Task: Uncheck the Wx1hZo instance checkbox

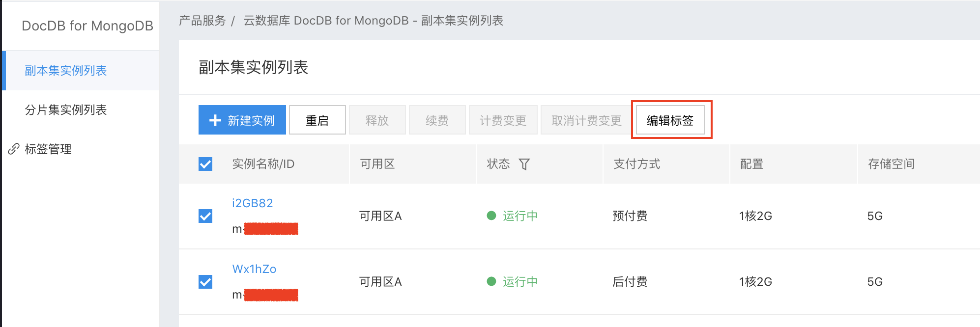Action: coord(205,282)
